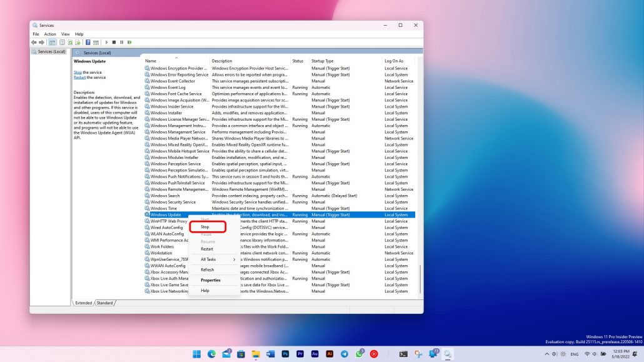
Task: Toggle the Show/Hide Action Pane toolbar icon
Action: (x=96, y=43)
